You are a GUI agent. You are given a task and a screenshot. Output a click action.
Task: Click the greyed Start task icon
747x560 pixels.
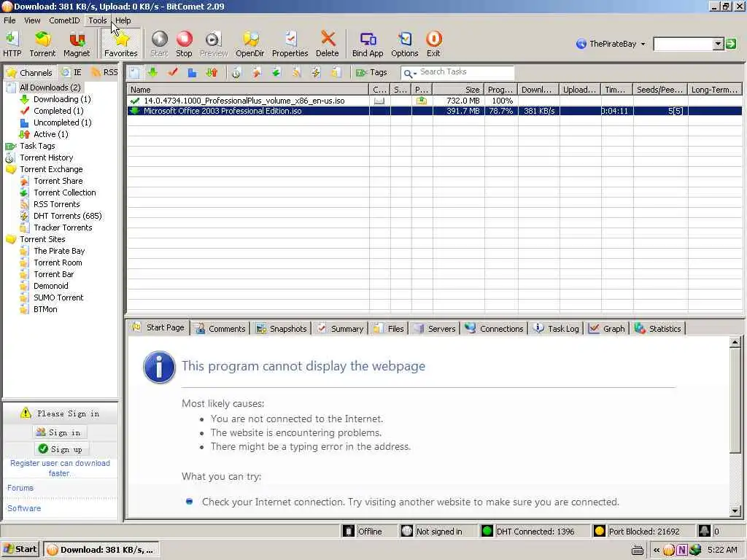click(x=159, y=44)
